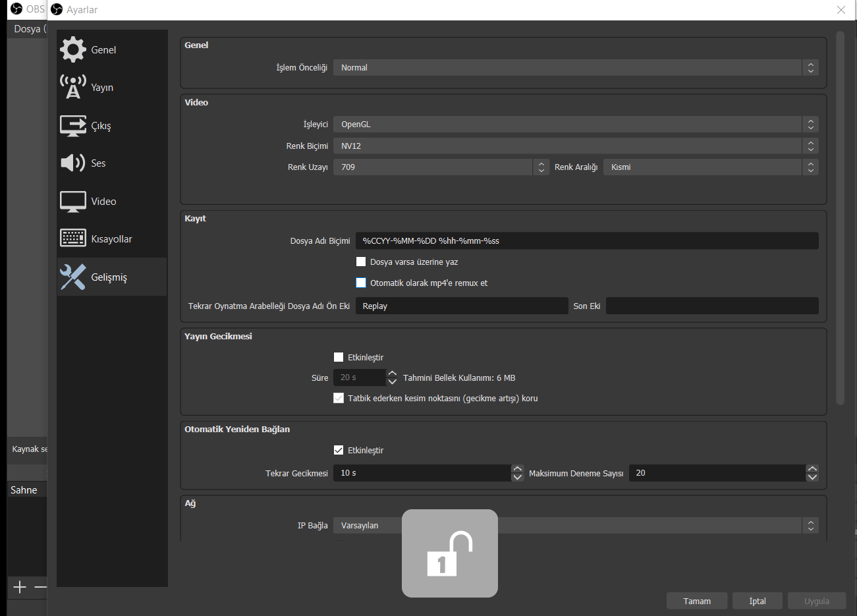Click the settings panel vertical scrollbar

(840, 217)
